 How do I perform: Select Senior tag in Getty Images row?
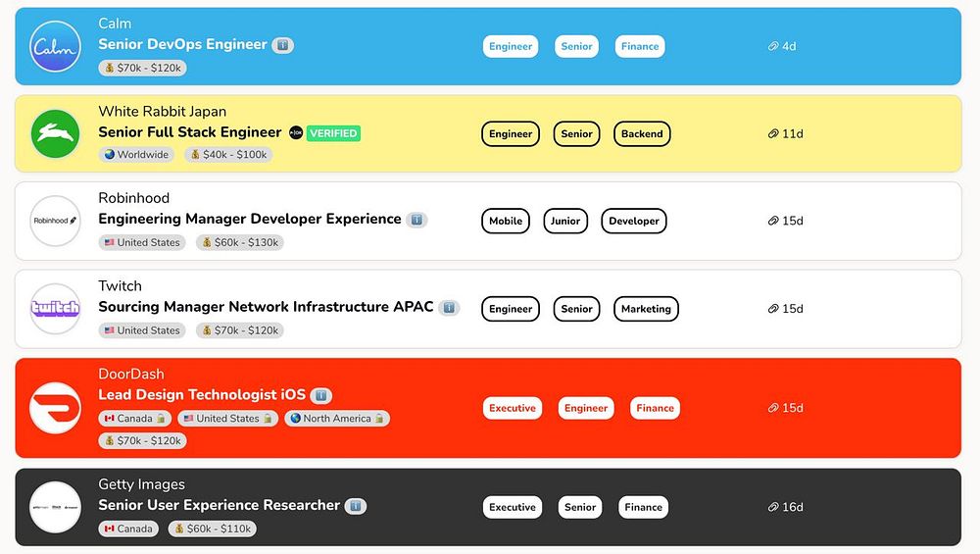580,507
